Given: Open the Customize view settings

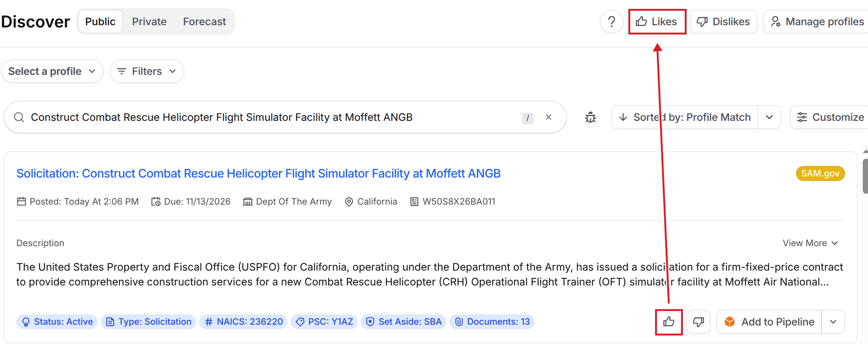Looking at the screenshot, I should click(830, 118).
